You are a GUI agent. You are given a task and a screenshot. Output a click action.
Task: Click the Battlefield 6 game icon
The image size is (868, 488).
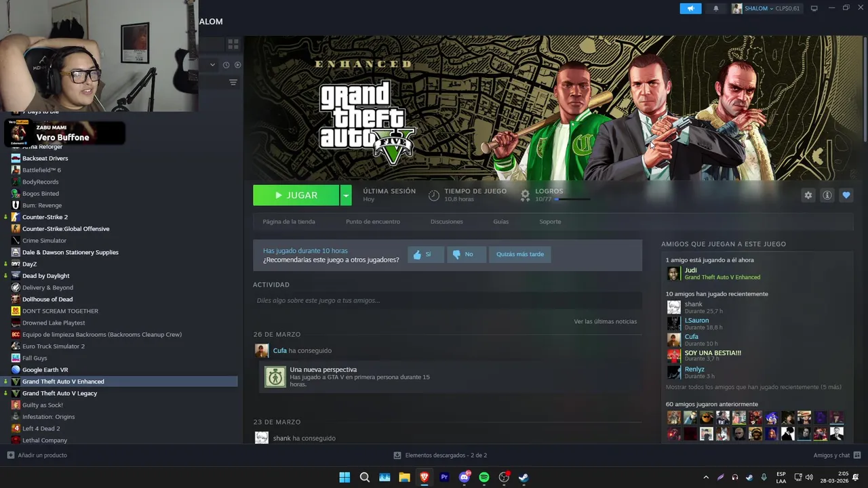16,170
